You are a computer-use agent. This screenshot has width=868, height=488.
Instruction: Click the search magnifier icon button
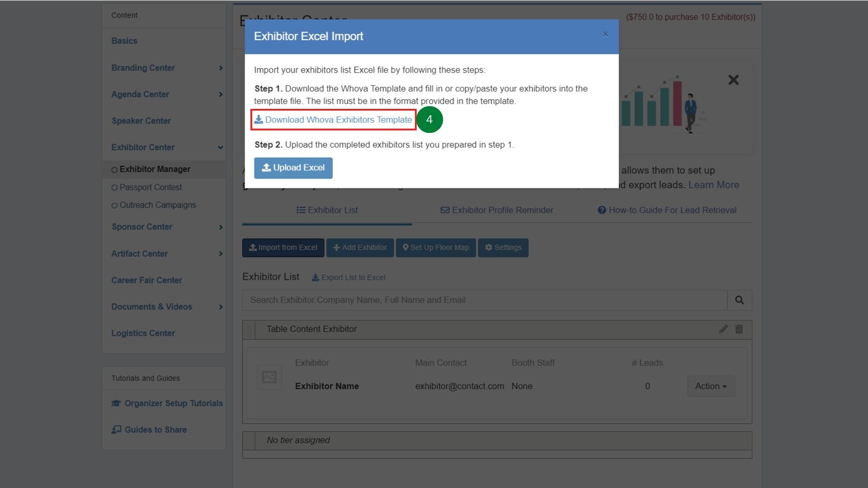coord(739,300)
